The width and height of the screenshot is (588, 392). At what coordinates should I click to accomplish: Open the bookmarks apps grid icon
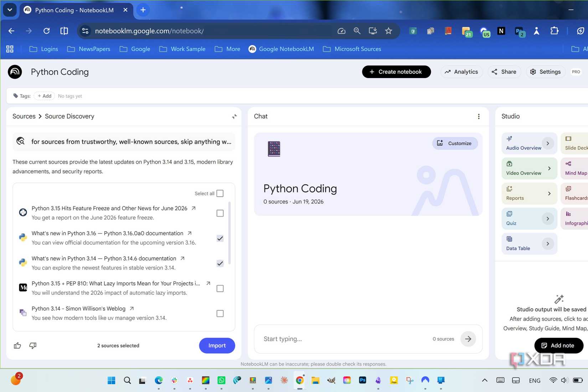tap(10, 49)
